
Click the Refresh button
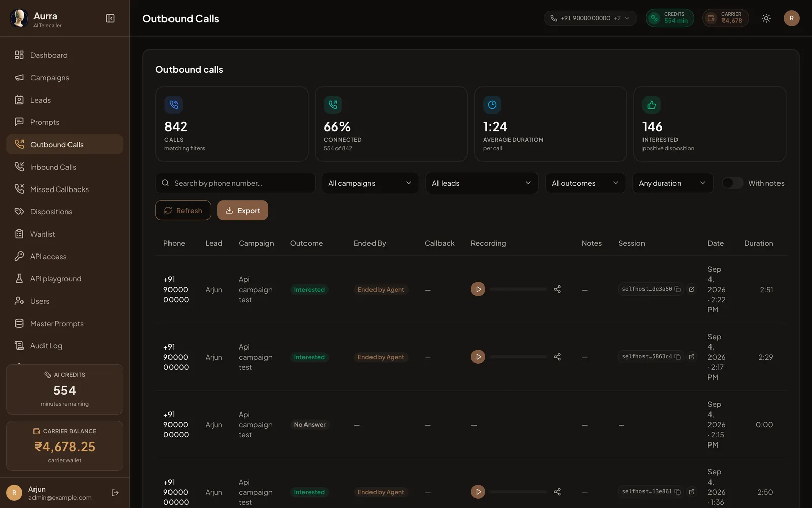(183, 210)
